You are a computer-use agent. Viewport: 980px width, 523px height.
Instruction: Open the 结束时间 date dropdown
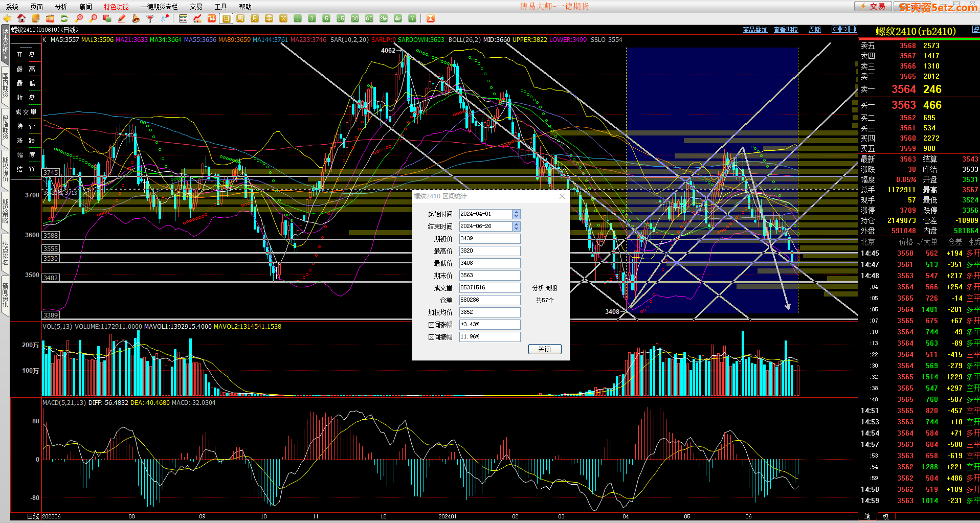point(516,226)
